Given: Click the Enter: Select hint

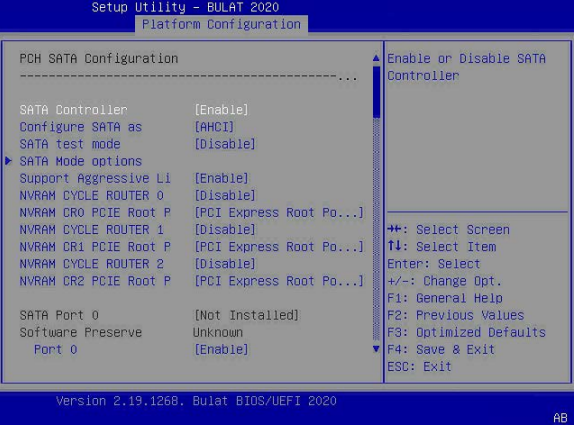Looking at the screenshot, I should point(434,264).
